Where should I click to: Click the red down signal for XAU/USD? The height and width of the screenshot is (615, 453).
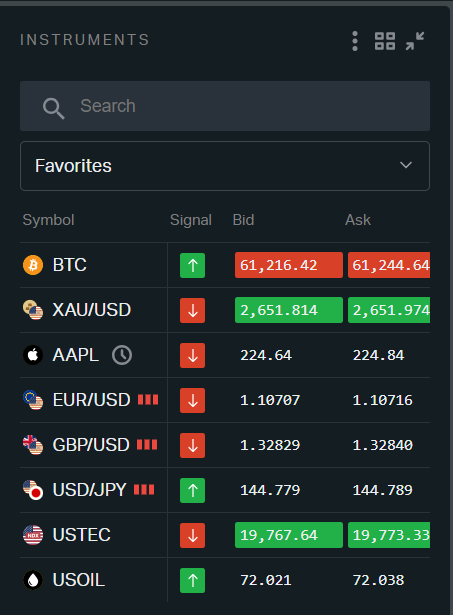click(192, 311)
